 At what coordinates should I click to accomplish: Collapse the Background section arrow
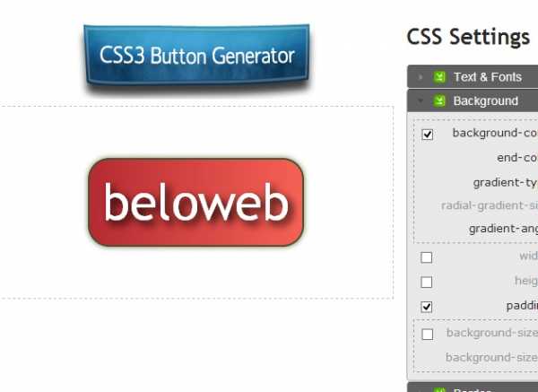(x=420, y=101)
